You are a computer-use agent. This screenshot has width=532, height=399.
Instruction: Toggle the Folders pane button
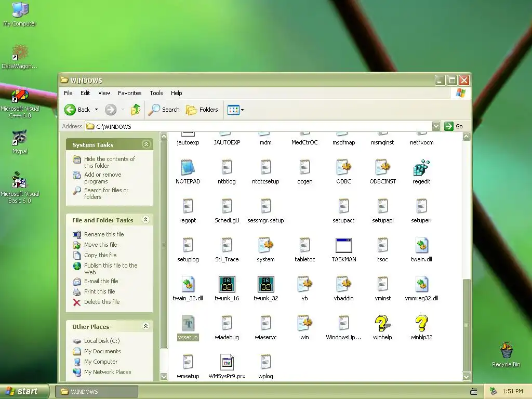[x=202, y=110]
